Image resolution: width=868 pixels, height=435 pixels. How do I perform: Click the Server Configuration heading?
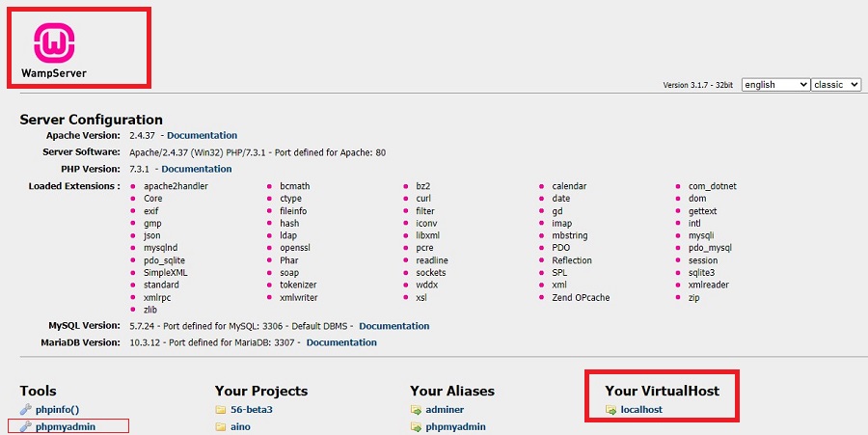[92, 120]
